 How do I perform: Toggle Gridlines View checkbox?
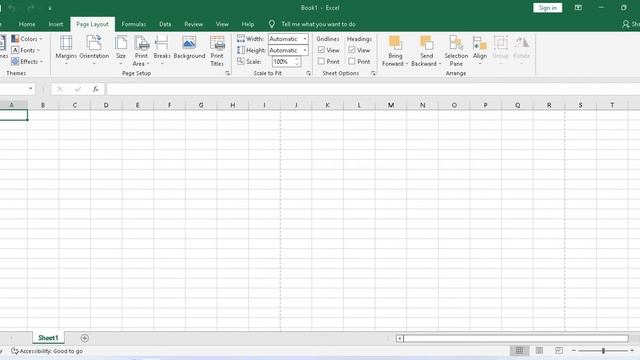pos(321,50)
